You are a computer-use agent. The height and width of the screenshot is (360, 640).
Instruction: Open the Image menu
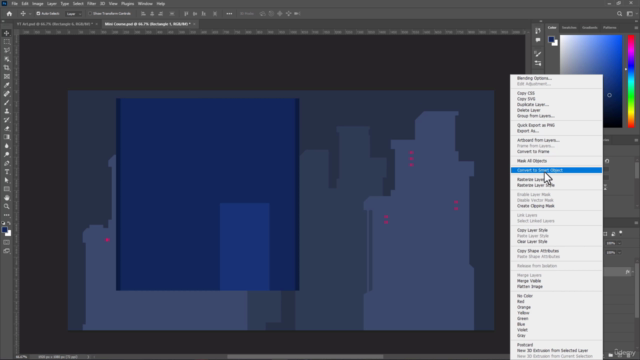[38, 4]
